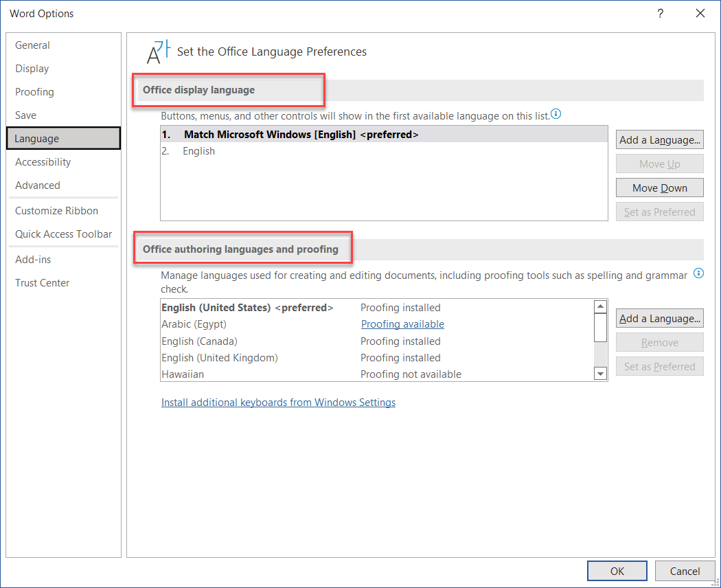
Task: Select English in the display language list
Action: 384,151
